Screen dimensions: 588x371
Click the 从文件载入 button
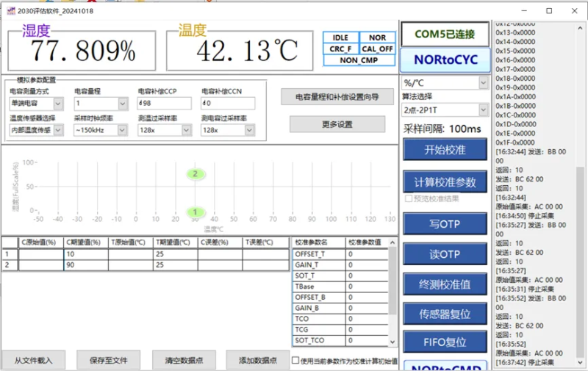33,361
